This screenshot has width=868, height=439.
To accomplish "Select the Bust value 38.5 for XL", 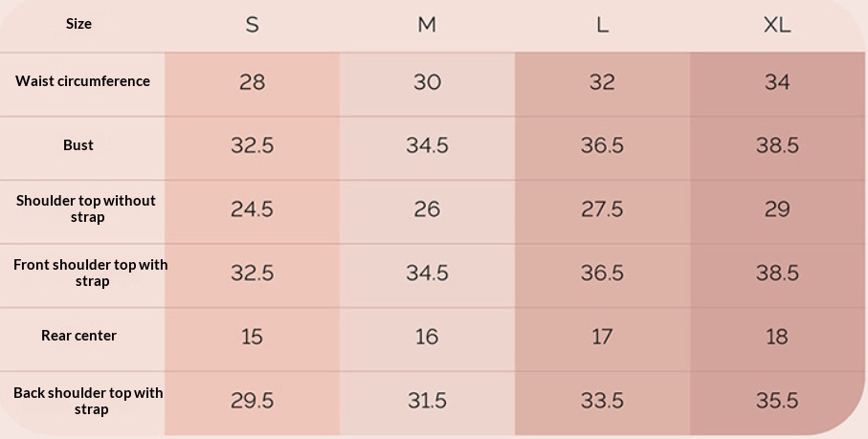I will 777,145.
